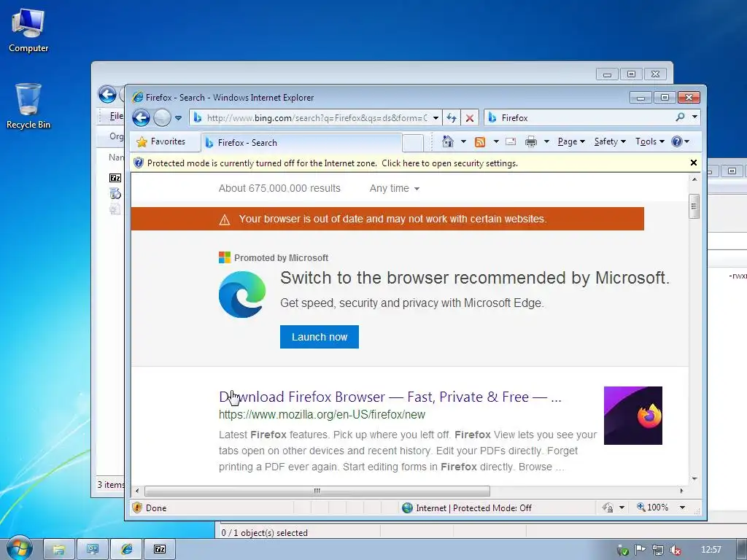Open Windows Explorer from the taskbar
Image resolution: width=747 pixels, height=560 pixels.
(58, 549)
